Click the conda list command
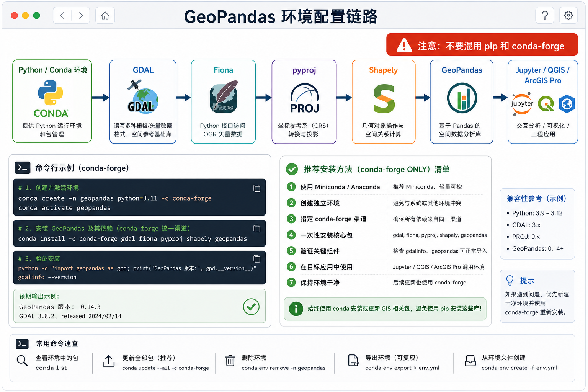This screenshot has height=392, width=588. coord(51,368)
